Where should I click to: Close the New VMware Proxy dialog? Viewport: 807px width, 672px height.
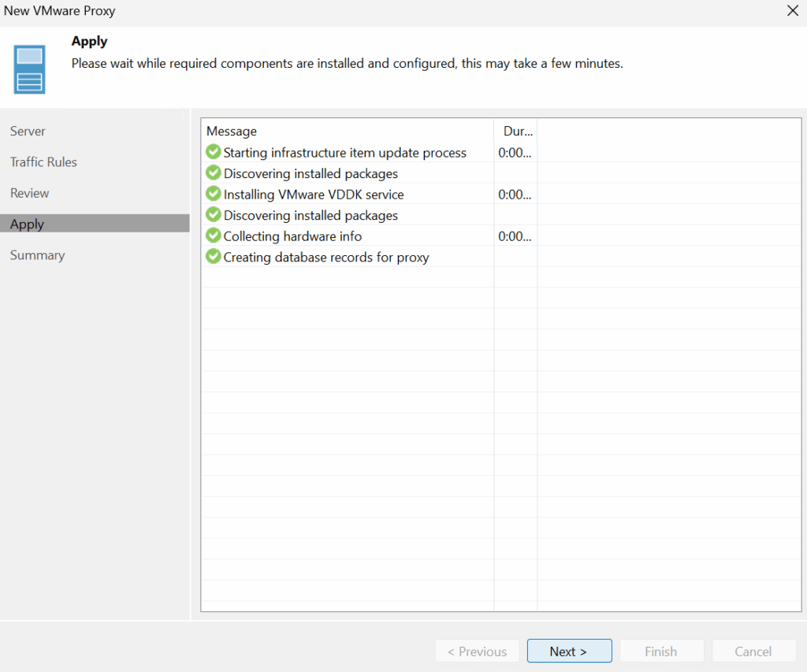click(x=793, y=11)
